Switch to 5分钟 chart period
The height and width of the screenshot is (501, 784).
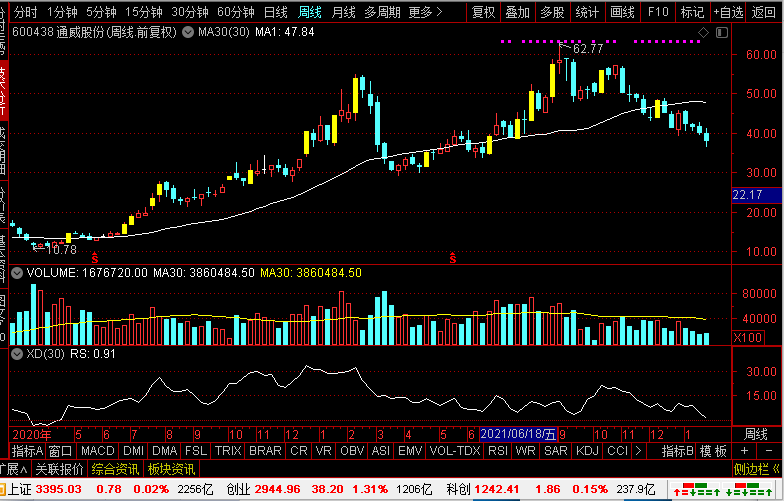(101, 13)
